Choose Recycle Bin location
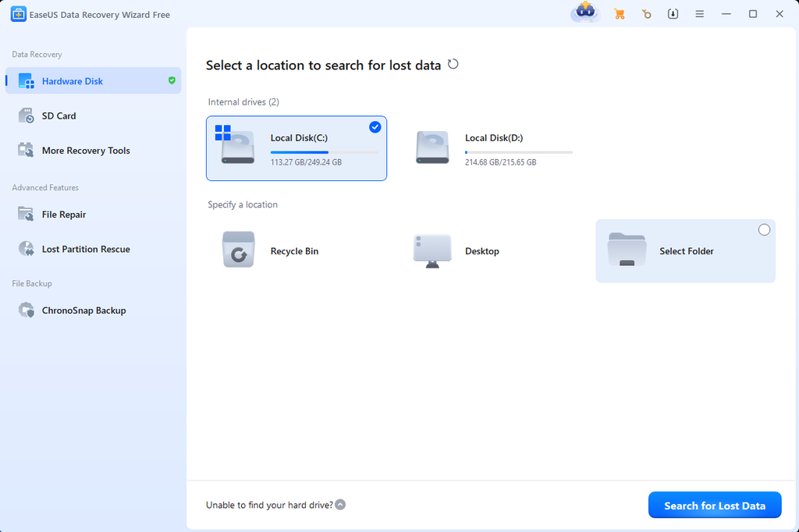This screenshot has width=799, height=532. tap(297, 250)
